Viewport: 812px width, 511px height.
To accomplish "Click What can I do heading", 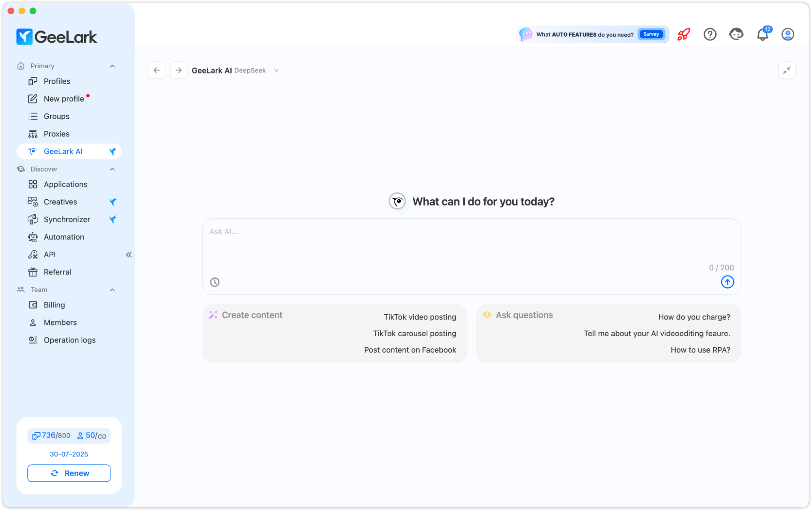I will (483, 202).
